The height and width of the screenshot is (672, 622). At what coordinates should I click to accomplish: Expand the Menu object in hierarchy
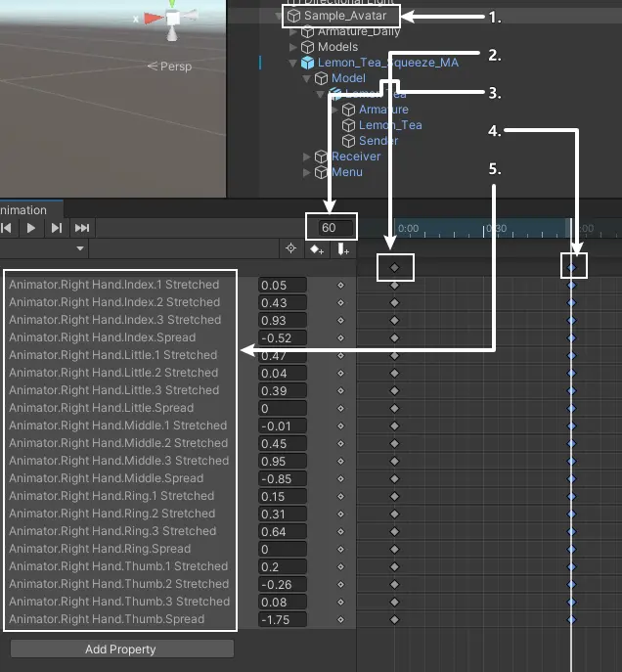(x=308, y=172)
